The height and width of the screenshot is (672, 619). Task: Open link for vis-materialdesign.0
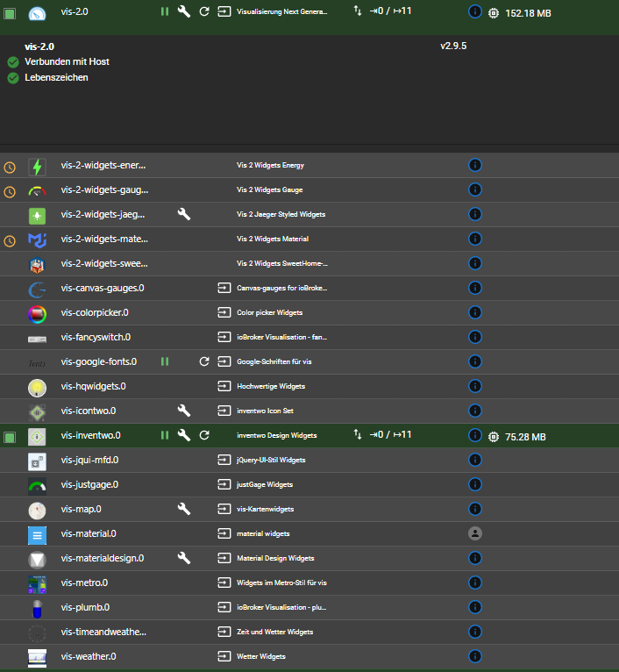coord(224,558)
